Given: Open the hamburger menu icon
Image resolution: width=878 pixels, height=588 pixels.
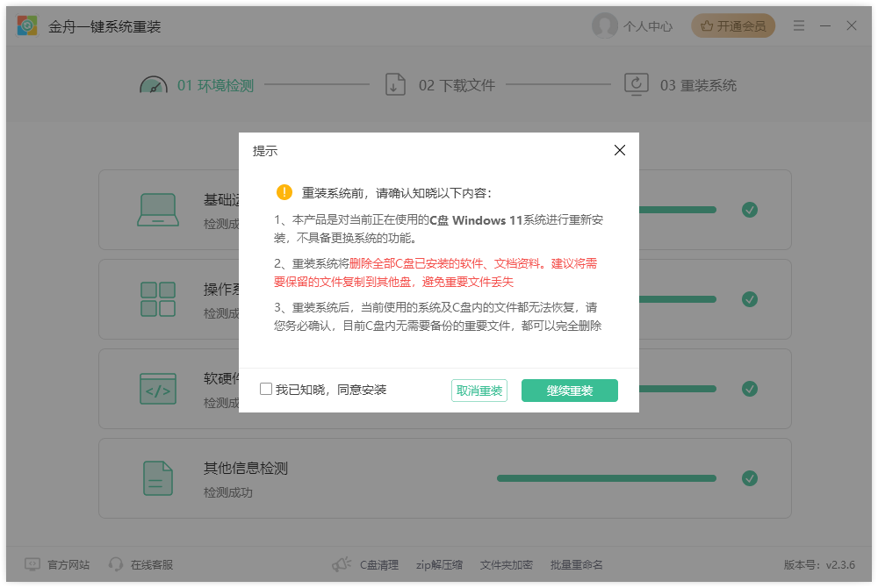Looking at the screenshot, I should [798, 25].
